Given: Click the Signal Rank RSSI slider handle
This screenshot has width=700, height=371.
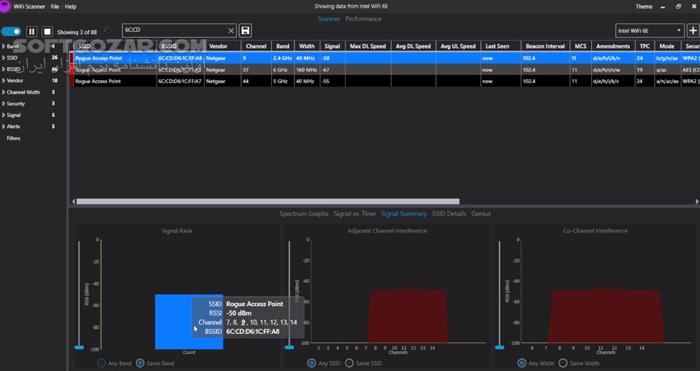Looking at the screenshot, I should pyautogui.click(x=79, y=346).
